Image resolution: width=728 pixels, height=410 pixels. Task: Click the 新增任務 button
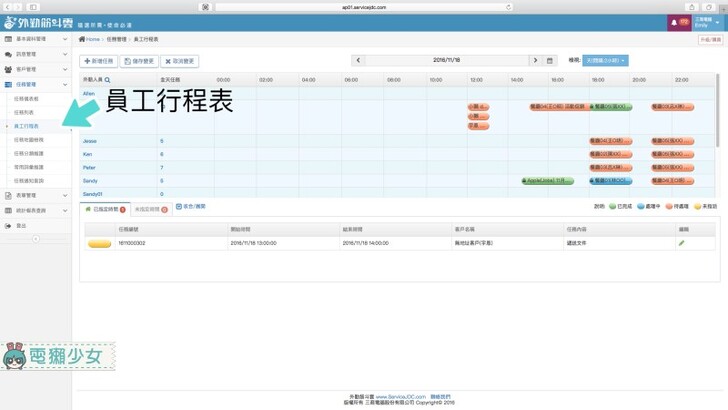coord(99,61)
